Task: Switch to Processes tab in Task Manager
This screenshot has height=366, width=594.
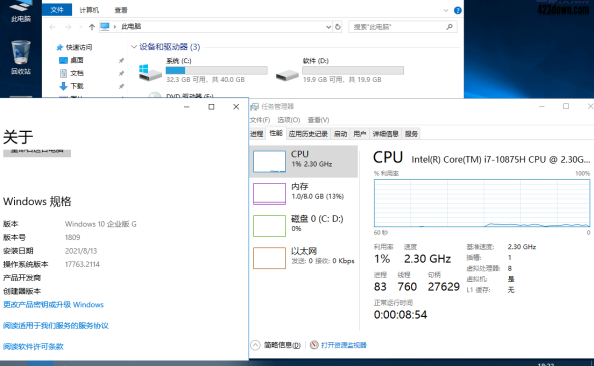Action: click(x=257, y=134)
